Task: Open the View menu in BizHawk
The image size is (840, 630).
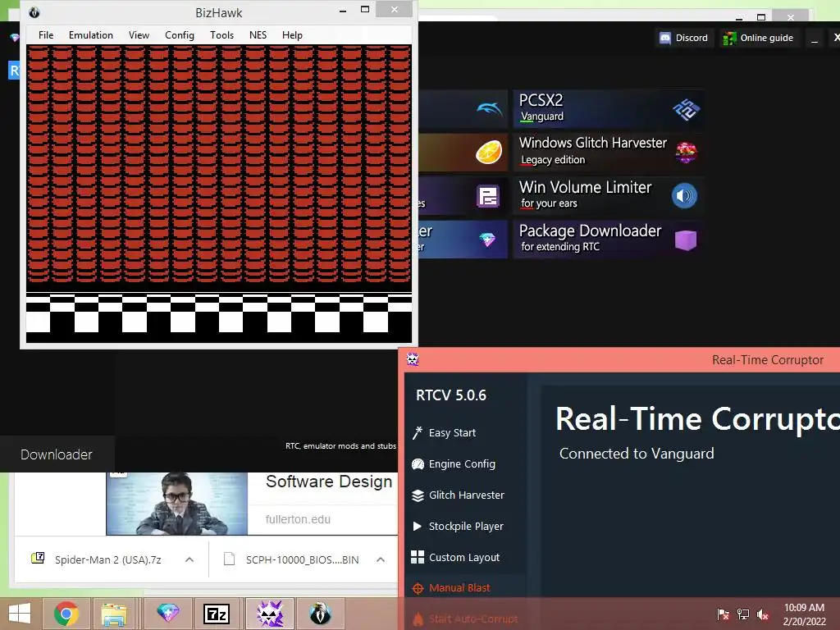Action: 139,35
